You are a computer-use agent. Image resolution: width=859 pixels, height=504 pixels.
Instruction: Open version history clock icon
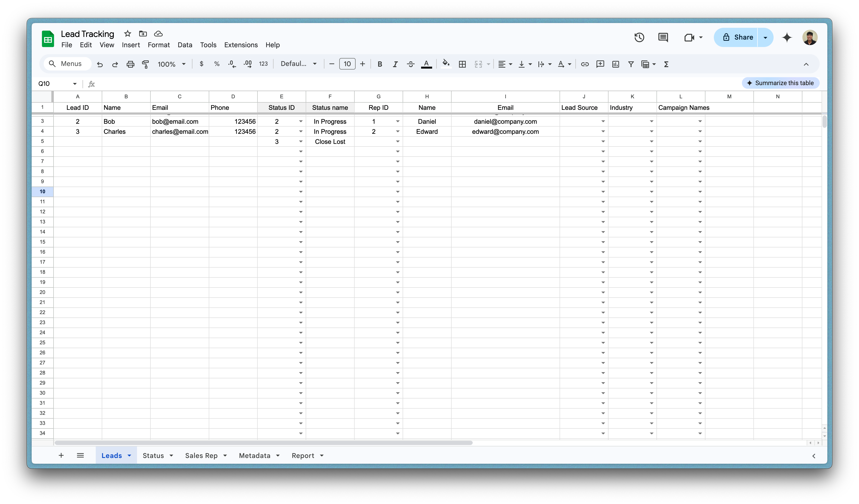[x=639, y=37]
